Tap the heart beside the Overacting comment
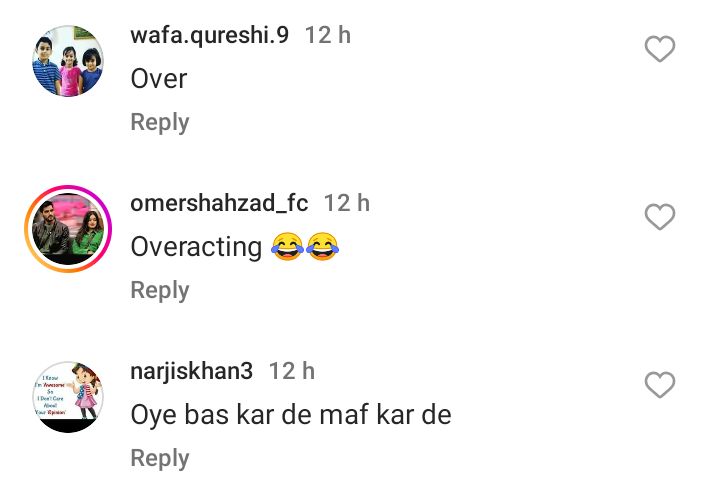This screenshot has width=720, height=502. 659,217
